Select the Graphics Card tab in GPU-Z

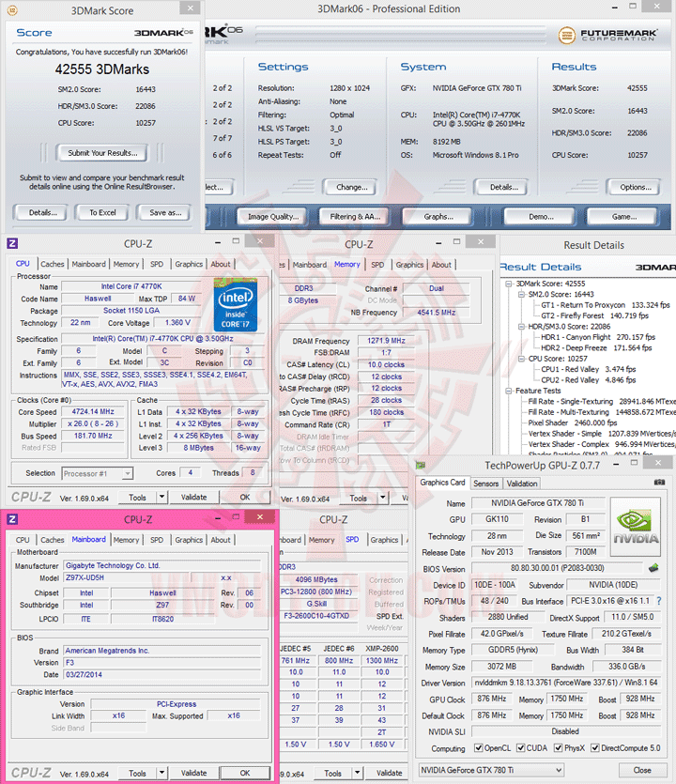tap(442, 483)
